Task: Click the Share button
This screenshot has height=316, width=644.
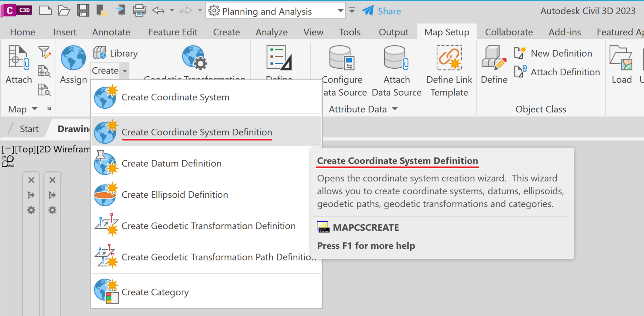Action: pyautogui.click(x=381, y=11)
